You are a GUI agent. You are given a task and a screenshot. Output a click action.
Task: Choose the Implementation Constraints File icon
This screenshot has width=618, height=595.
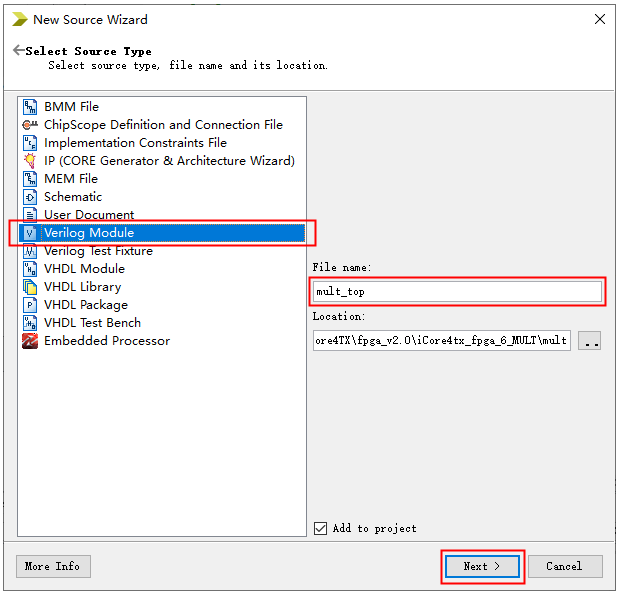(30, 143)
